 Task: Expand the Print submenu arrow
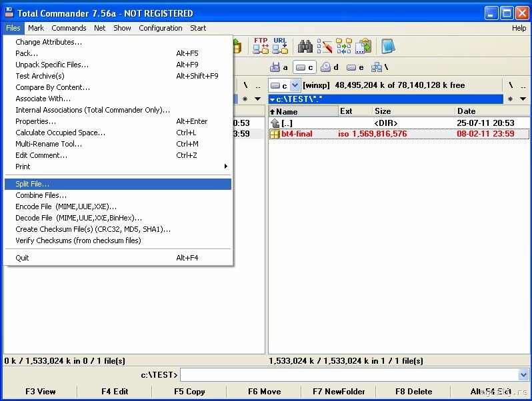pyautogui.click(x=226, y=167)
